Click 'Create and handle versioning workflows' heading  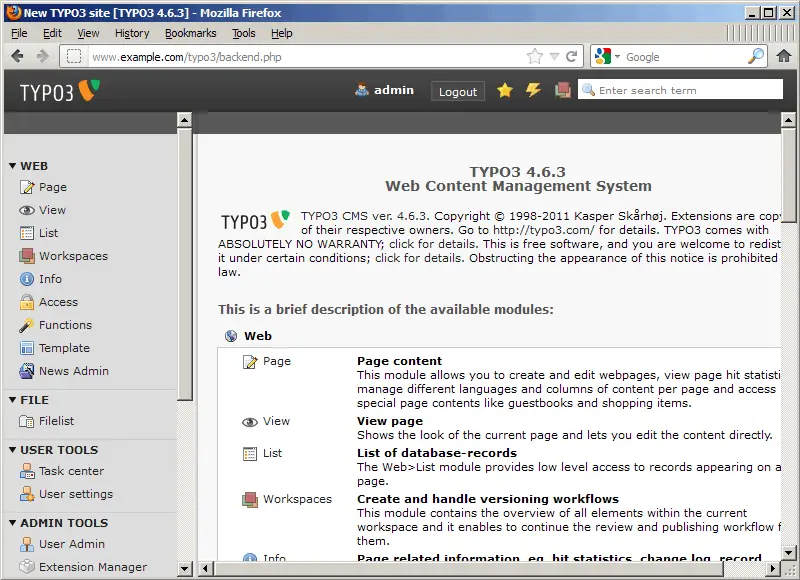(488, 499)
